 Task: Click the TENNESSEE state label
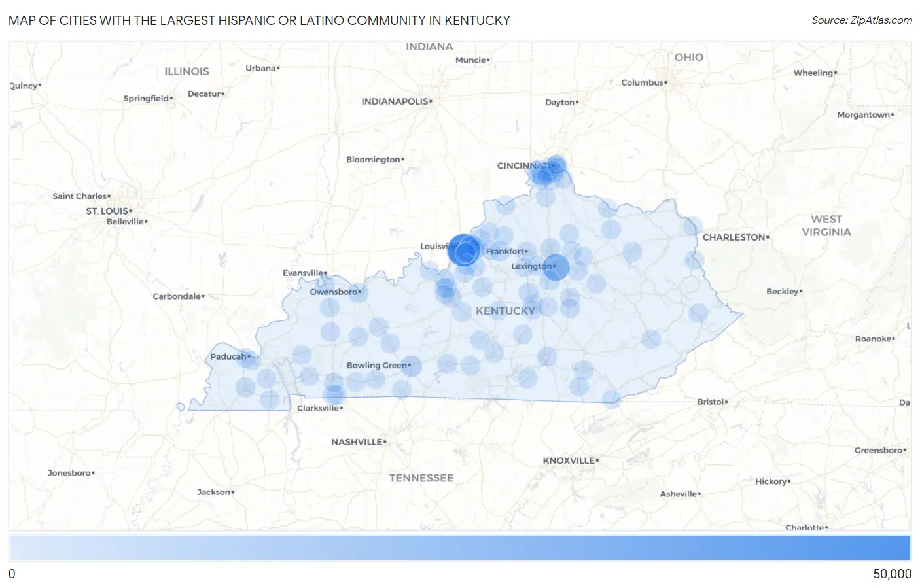pos(421,478)
